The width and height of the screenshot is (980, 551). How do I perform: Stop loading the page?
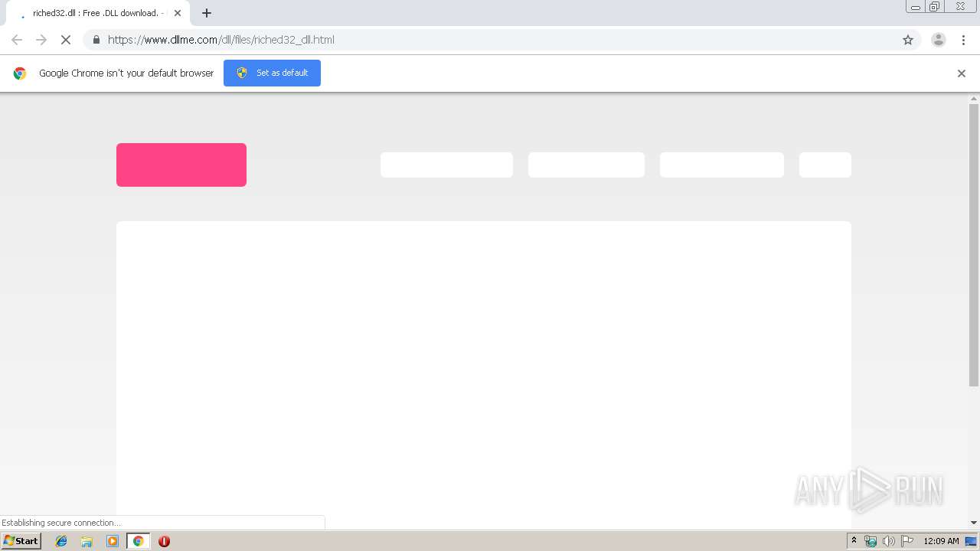tap(66, 40)
